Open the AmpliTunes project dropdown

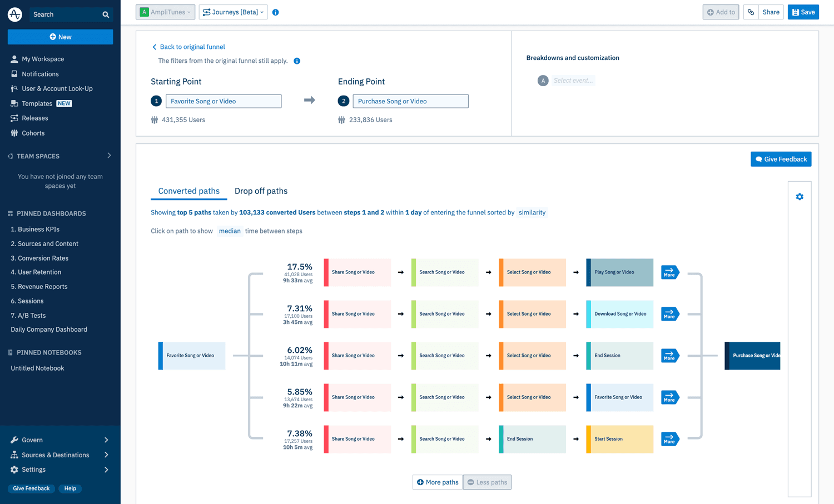(x=165, y=11)
